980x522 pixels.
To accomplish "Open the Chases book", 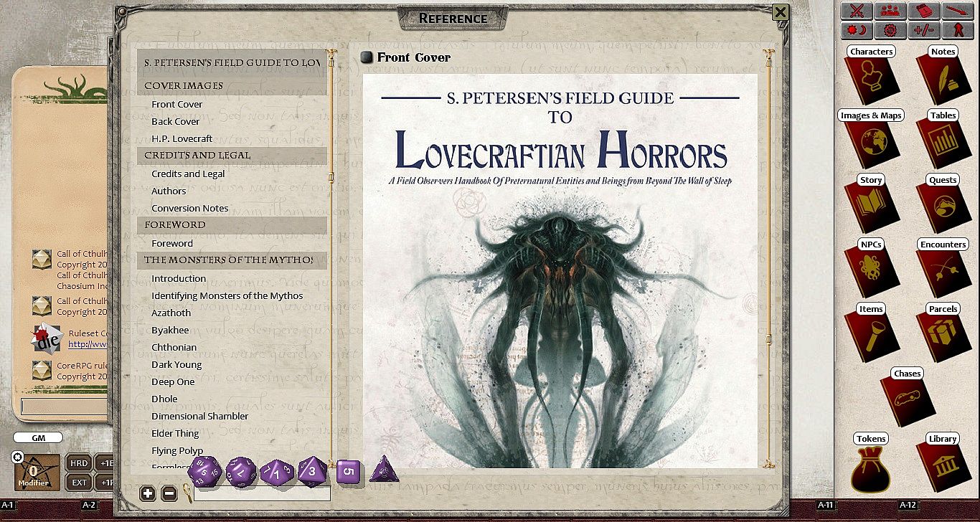I will pyautogui.click(x=908, y=398).
